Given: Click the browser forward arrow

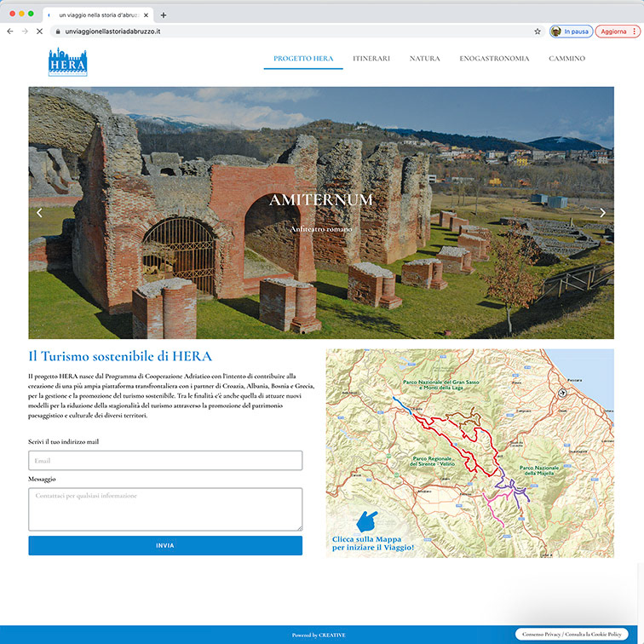Looking at the screenshot, I should 25,32.
